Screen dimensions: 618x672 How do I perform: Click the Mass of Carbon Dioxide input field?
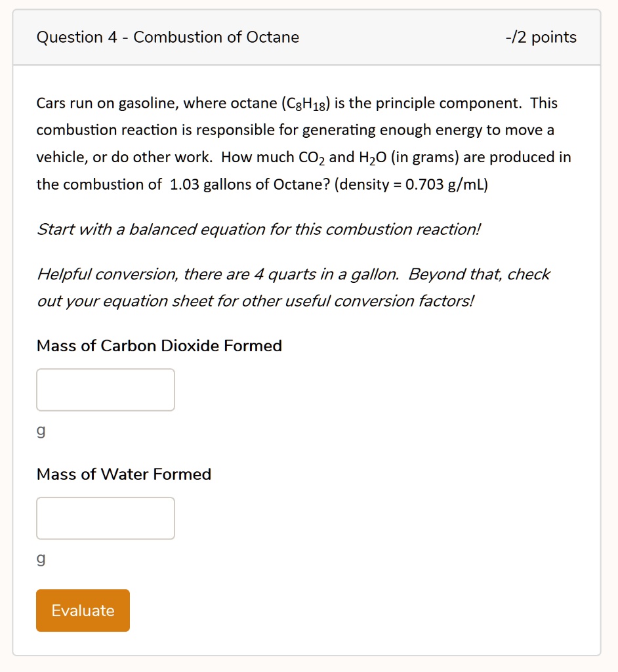(x=105, y=389)
